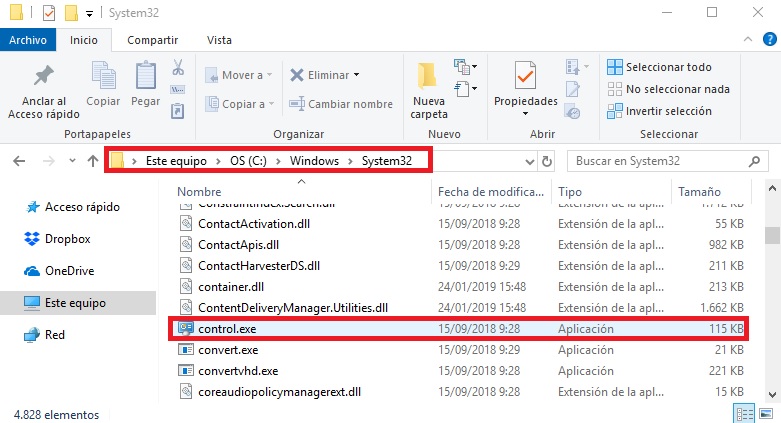The image size is (781, 423).
Task: Switch to large icons view in status bar
Action: (765, 413)
